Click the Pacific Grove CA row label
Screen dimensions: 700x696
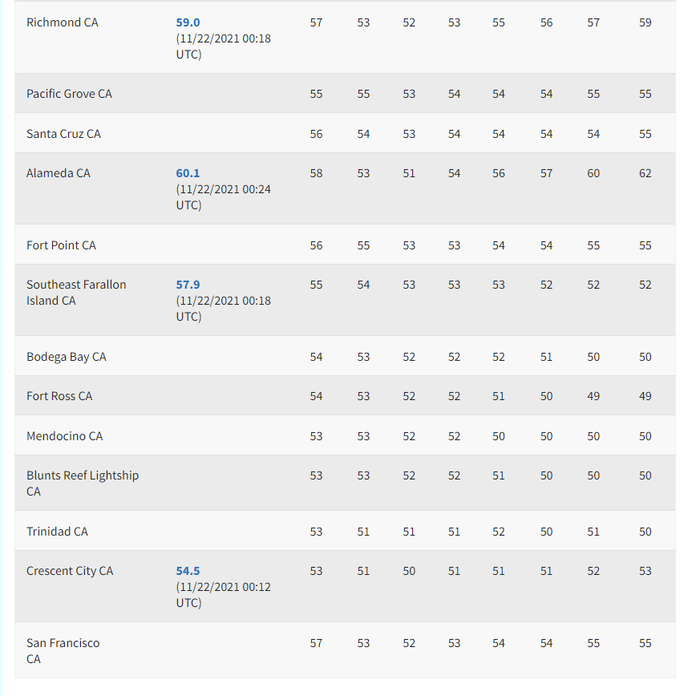[69, 94]
